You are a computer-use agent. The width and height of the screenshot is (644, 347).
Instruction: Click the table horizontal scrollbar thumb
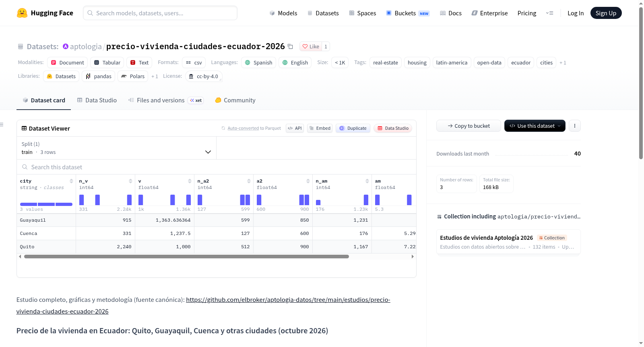(x=186, y=256)
